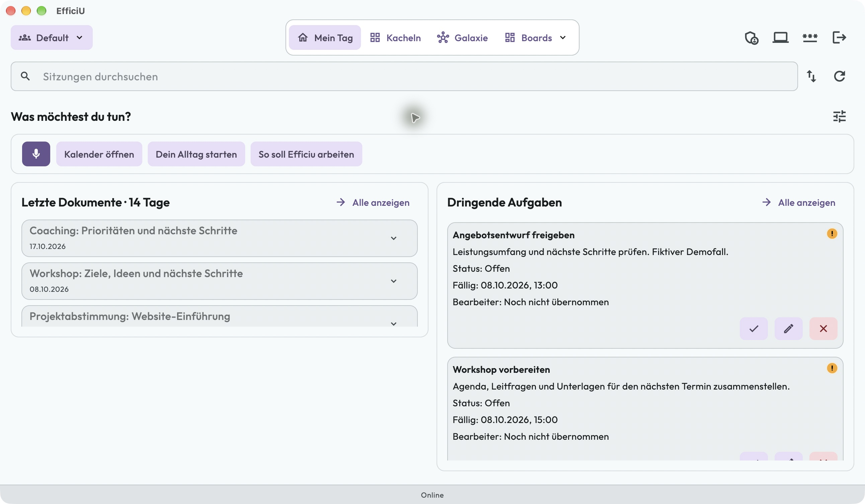
Task: Open the Default workspace dropdown
Action: click(x=52, y=37)
